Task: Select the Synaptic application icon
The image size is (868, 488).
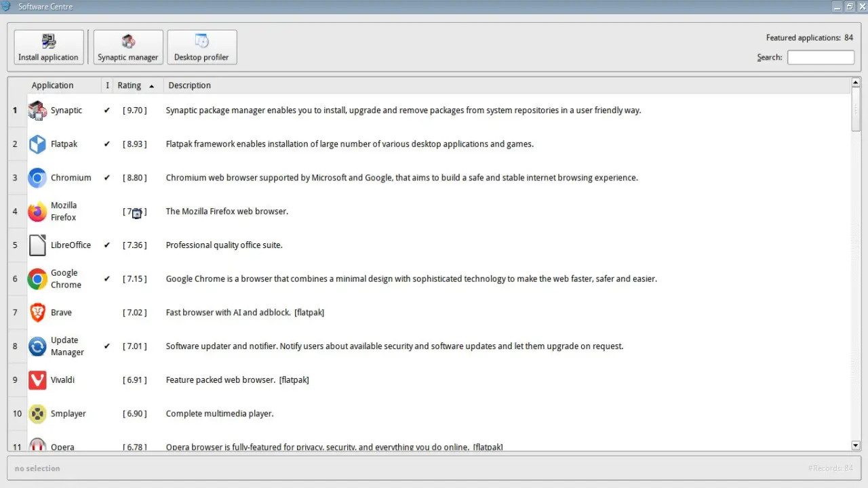Action: 37,110
